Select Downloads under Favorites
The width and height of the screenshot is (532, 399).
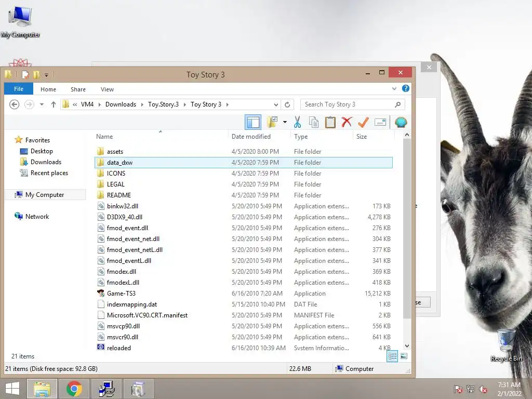46,162
